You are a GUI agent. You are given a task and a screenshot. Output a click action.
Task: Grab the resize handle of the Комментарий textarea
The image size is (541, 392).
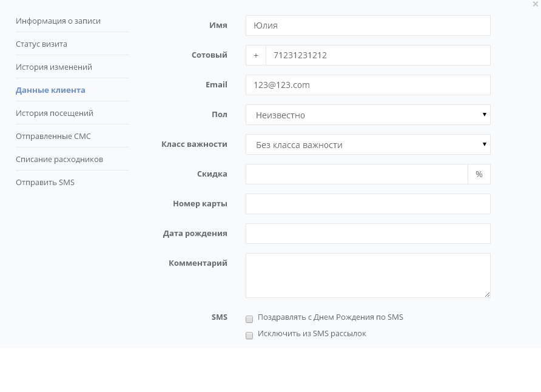click(487, 294)
